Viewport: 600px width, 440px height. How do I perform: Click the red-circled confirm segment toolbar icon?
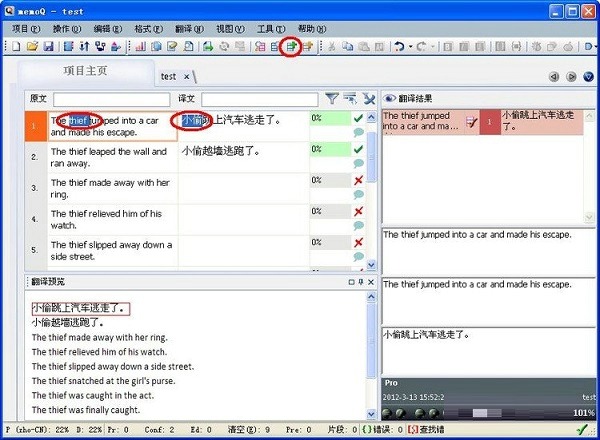pos(290,47)
